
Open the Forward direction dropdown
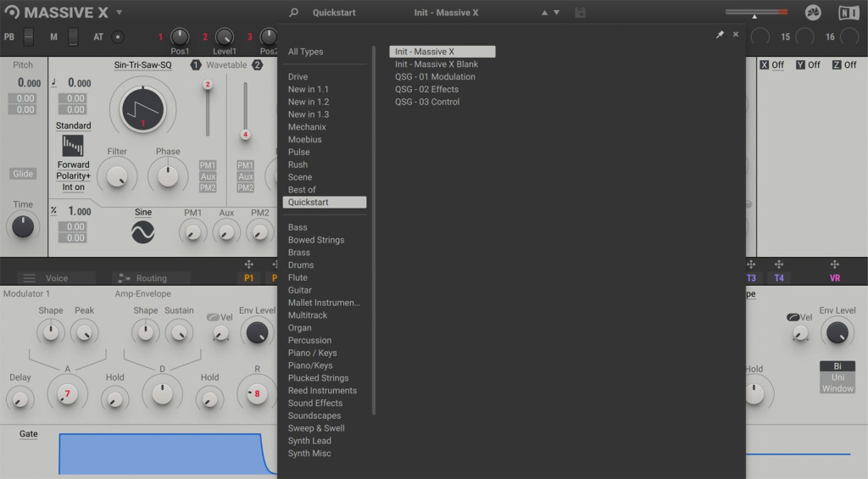pyautogui.click(x=73, y=164)
